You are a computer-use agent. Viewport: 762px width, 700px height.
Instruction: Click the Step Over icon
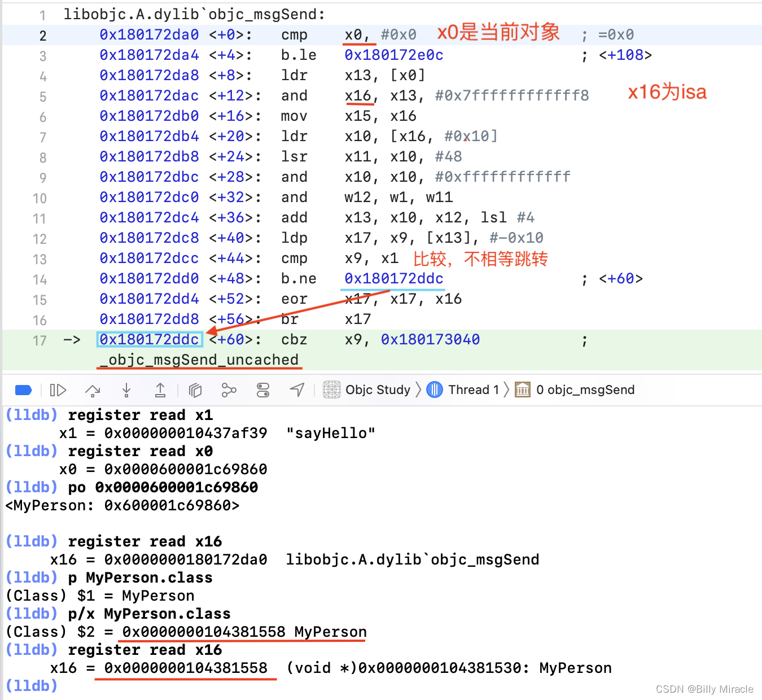click(x=93, y=390)
